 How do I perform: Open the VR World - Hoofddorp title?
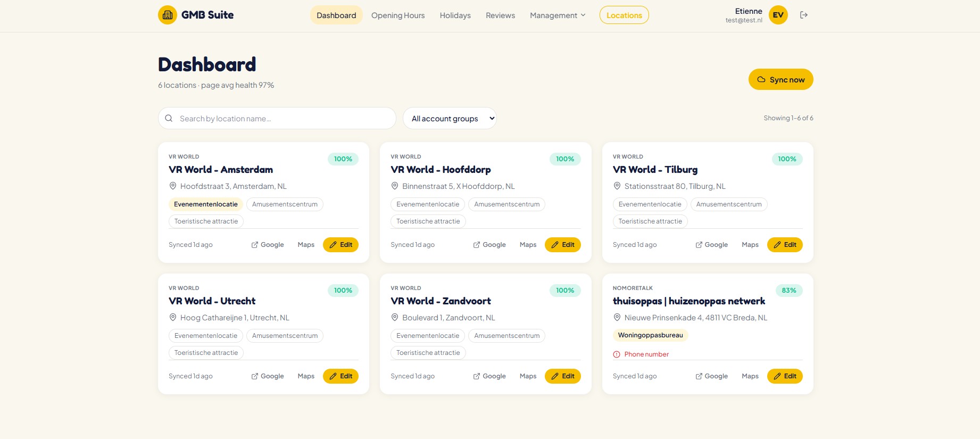click(x=441, y=170)
